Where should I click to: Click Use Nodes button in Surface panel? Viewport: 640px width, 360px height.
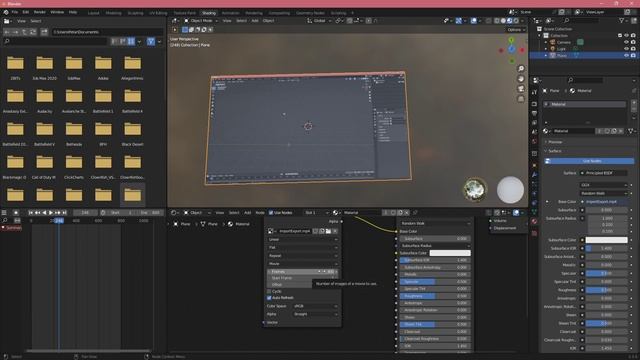pyautogui.click(x=589, y=161)
